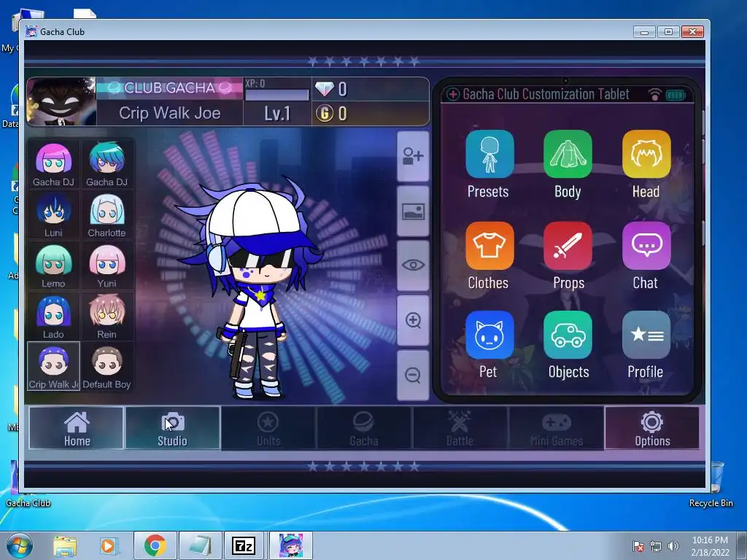Open the Chat bubble icon

tap(646, 245)
